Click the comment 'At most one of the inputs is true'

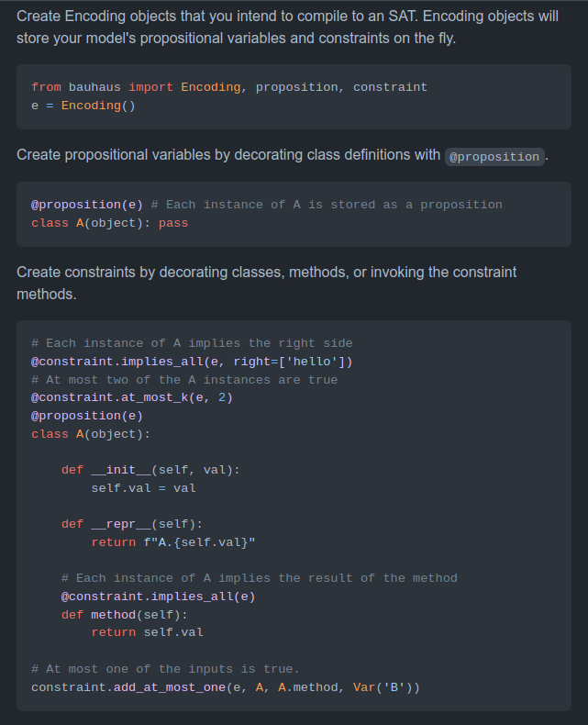tap(165, 669)
